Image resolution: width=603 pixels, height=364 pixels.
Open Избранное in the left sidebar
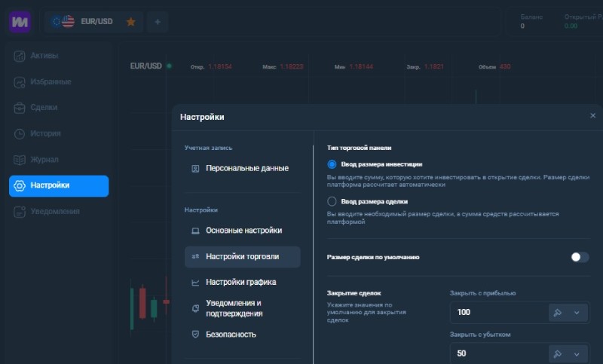pos(51,81)
